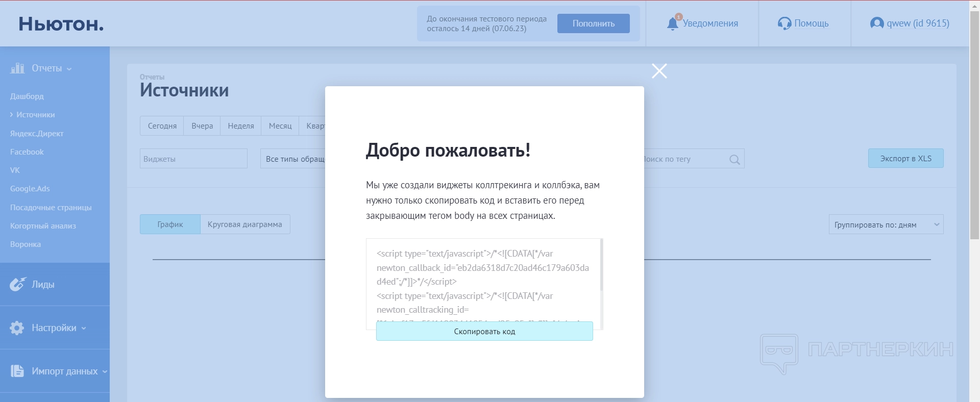Switch to Круговая диаграмма view tab
This screenshot has height=402, width=980.
point(245,224)
